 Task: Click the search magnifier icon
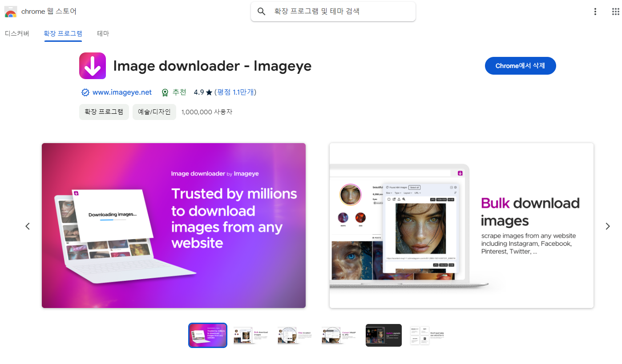point(262,12)
